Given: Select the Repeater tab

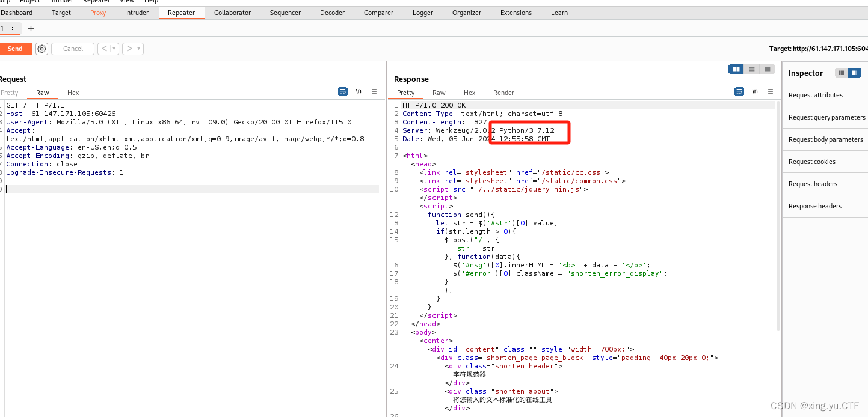Looking at the screenshot, I should click(x=182, y=13).
